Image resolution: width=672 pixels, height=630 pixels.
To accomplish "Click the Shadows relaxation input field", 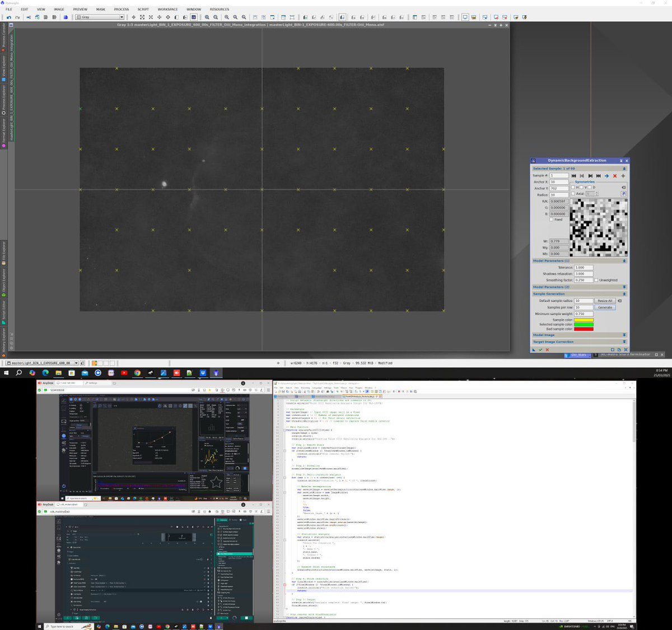I will pos(584,274).
